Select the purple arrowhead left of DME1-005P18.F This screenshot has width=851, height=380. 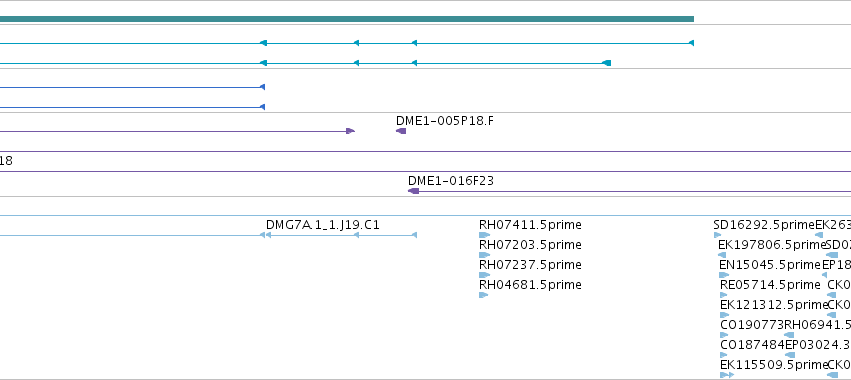click(351, 131)
